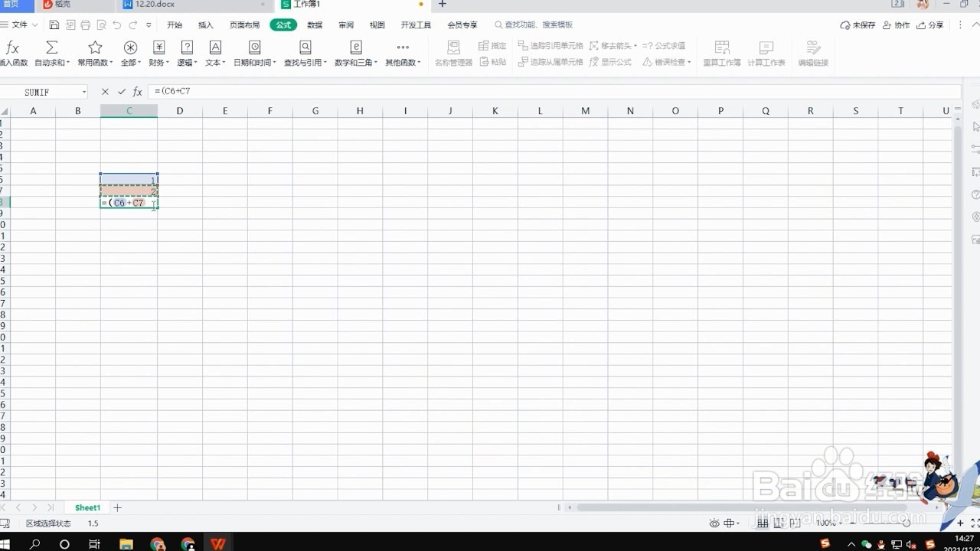The image size is (980, 551).
Task: Open Math and Trig (数学和三角) functions
Action: [356, 47]
